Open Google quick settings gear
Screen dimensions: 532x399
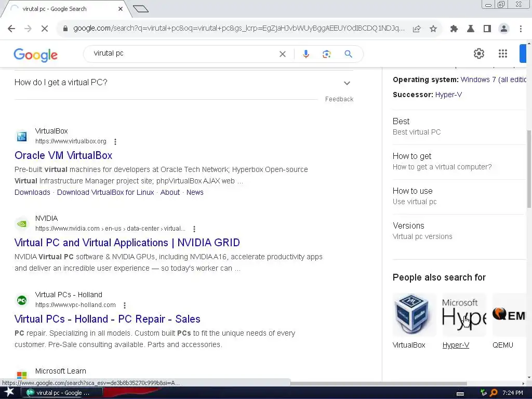(x=478, y=54)
